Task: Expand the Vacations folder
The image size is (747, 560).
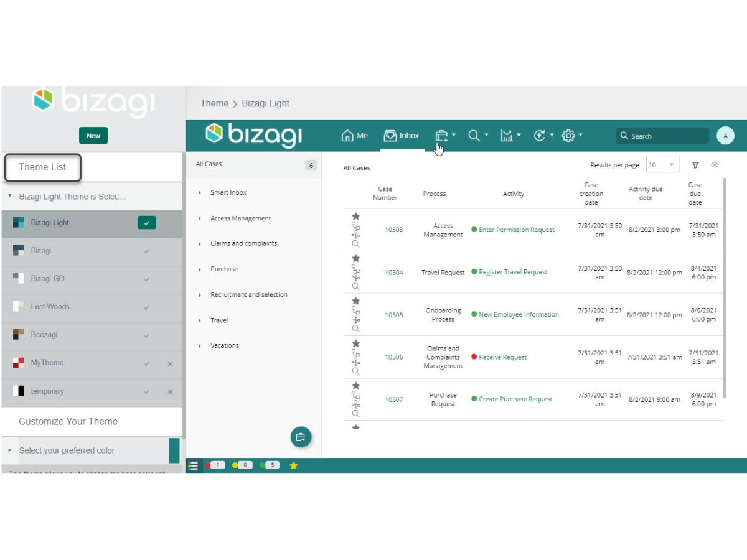Action: [200, 346]
